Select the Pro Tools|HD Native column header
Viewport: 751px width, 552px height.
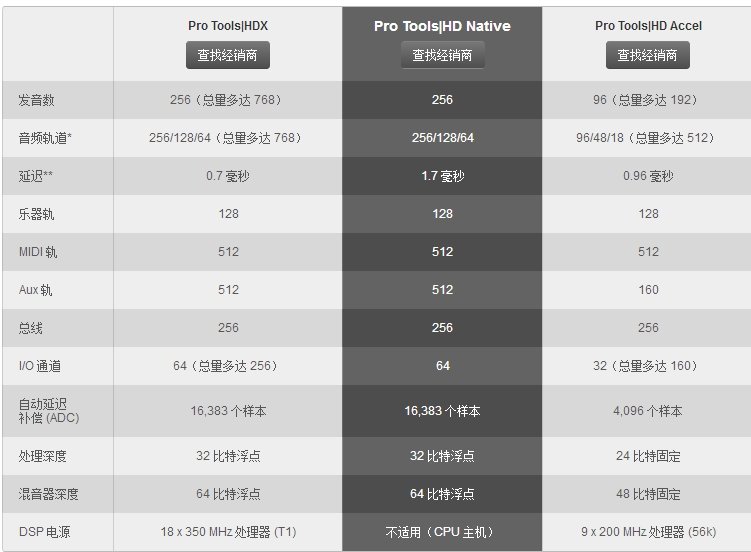tap(442, 26)
